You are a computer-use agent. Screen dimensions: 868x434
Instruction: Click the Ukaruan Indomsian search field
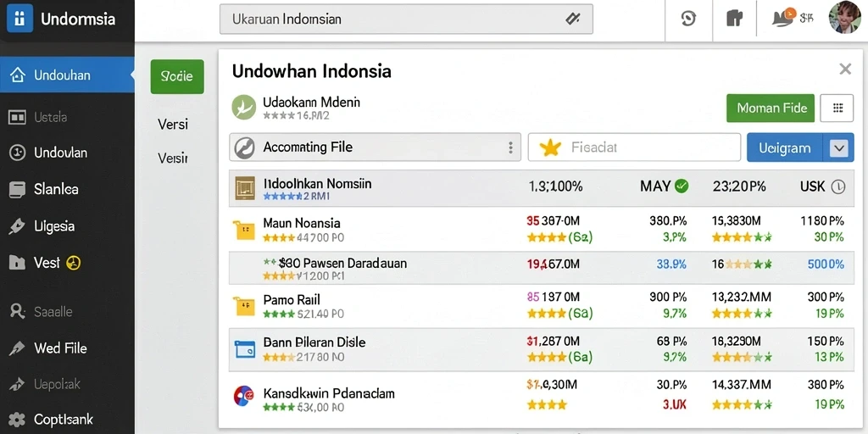pos(406,19)
